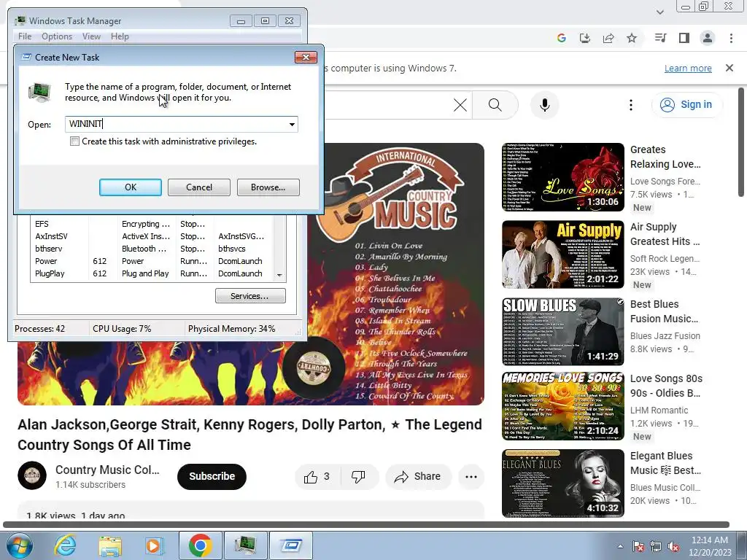Open the Chrome media control icon
747x560 pixels.
660,38
